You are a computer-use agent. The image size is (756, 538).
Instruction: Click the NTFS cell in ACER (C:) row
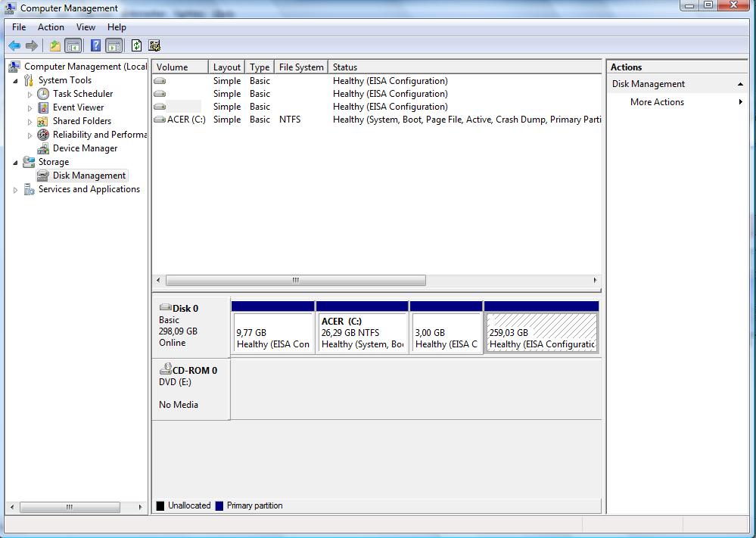(x=290, y=119)
